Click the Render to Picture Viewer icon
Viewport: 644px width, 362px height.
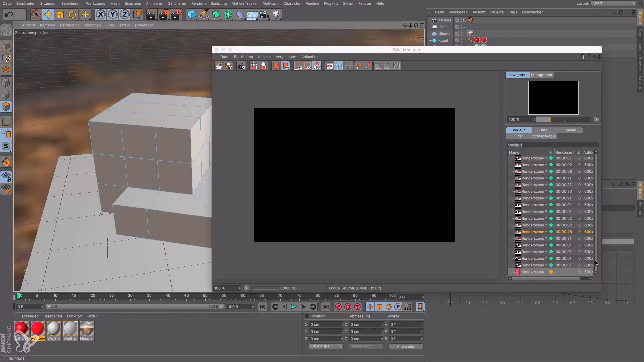click(x=164, y=14)
